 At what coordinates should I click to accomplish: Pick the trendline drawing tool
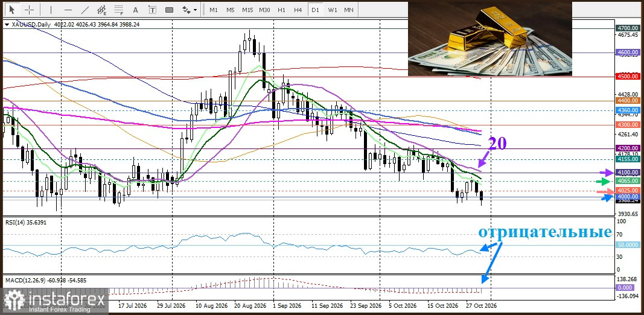coord(86,10)
